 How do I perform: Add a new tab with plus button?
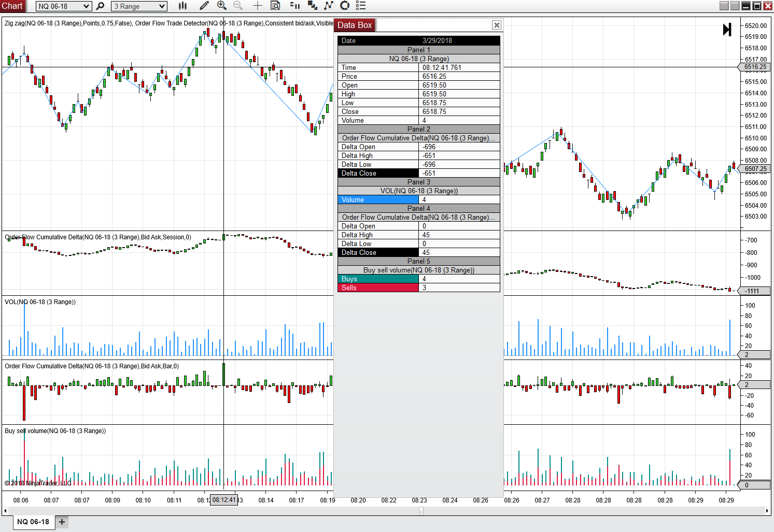pyautogui.click(x=62, y=522)
